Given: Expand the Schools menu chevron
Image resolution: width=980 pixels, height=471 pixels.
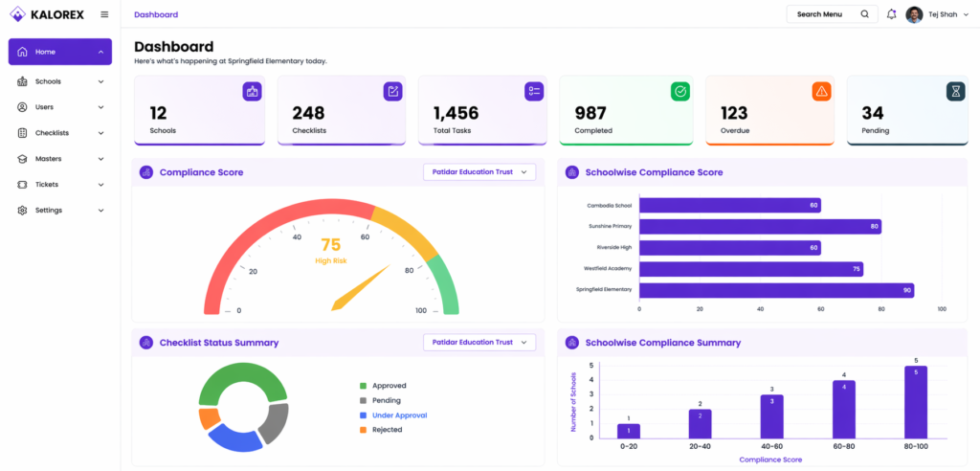Looking at the screenshot, I should [x=100, y=81].
